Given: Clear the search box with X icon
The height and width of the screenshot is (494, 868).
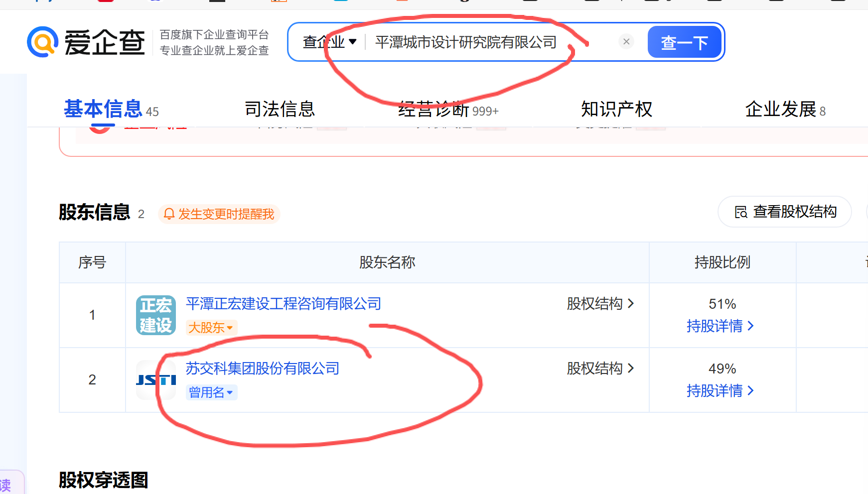Looking at the screenshot, I should (626, 41).
